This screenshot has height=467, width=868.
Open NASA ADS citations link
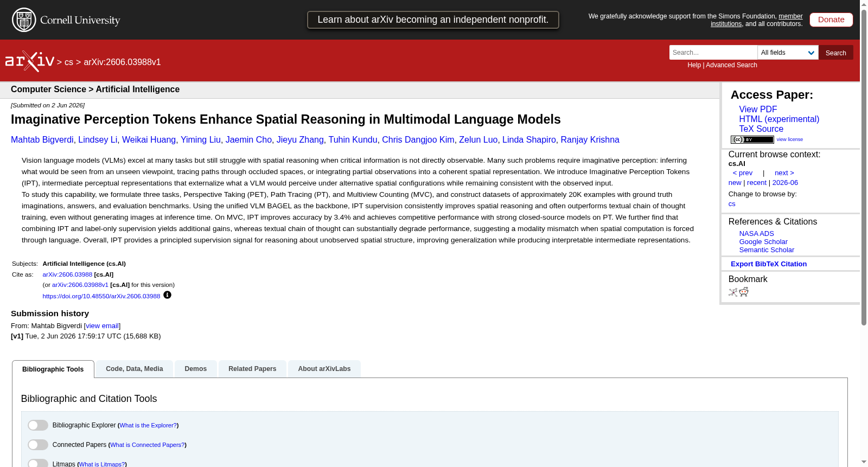(756, 234)
